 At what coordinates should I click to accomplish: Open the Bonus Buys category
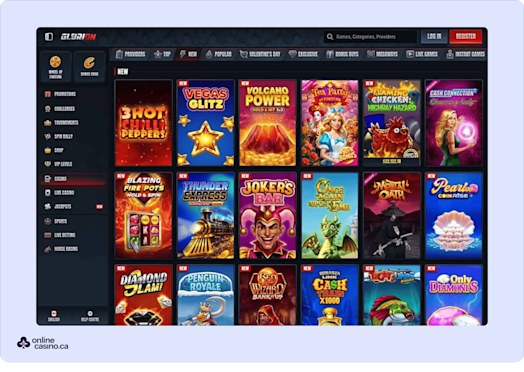tap(343, 54)
